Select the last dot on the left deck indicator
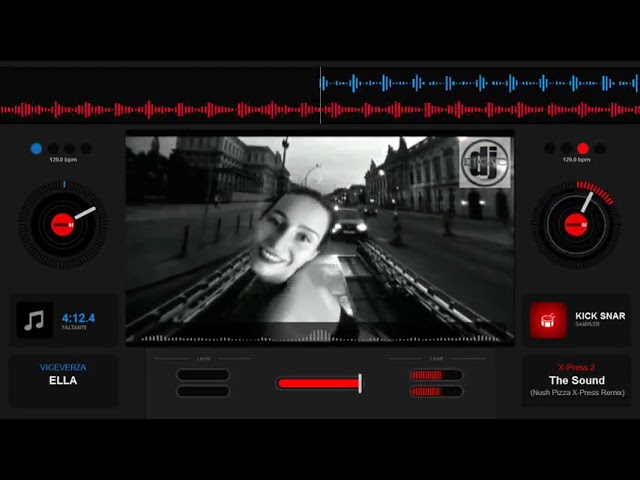Viewport: 640px width, 480px height. 86,149
